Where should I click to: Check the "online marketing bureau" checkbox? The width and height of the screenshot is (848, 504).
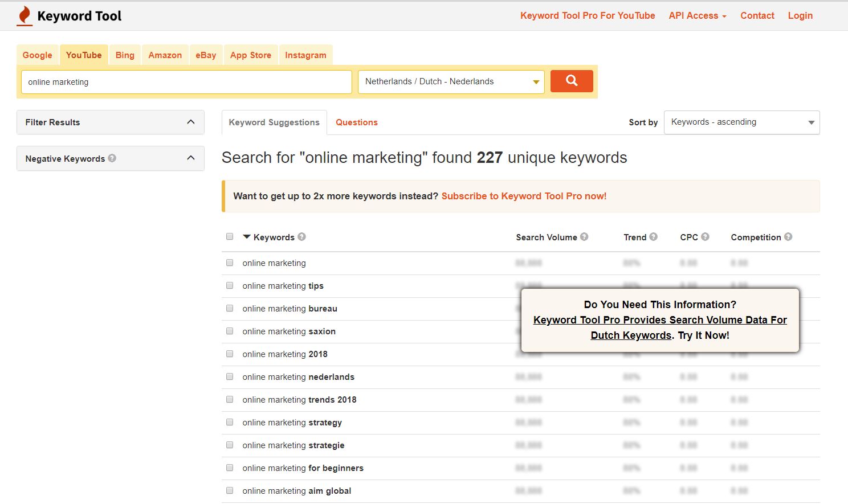230,308
